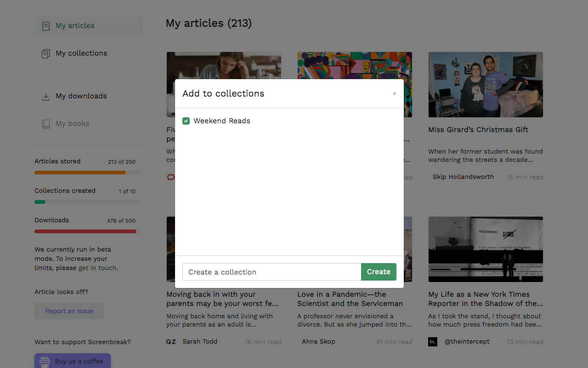This screenshot has width=588, height=368.
Task: Open the Miss Girard's Christmas Gift thumbnail
Action: tap(486, 85)
